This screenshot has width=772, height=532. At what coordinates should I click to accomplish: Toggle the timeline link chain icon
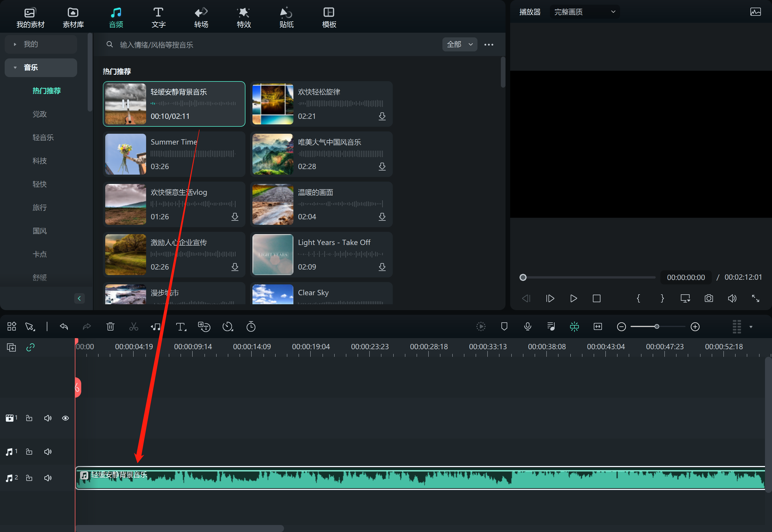pyautogui.click(x=30, y=347)
